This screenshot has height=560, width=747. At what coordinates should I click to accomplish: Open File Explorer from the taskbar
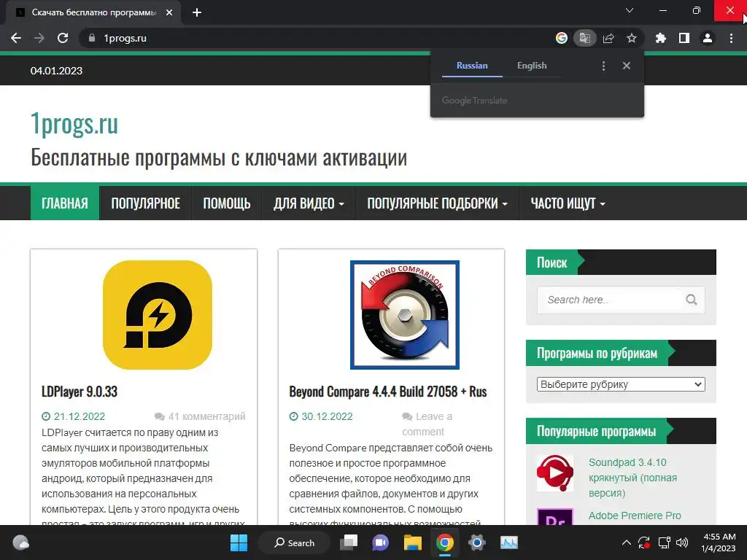click(x=413, y=542)
